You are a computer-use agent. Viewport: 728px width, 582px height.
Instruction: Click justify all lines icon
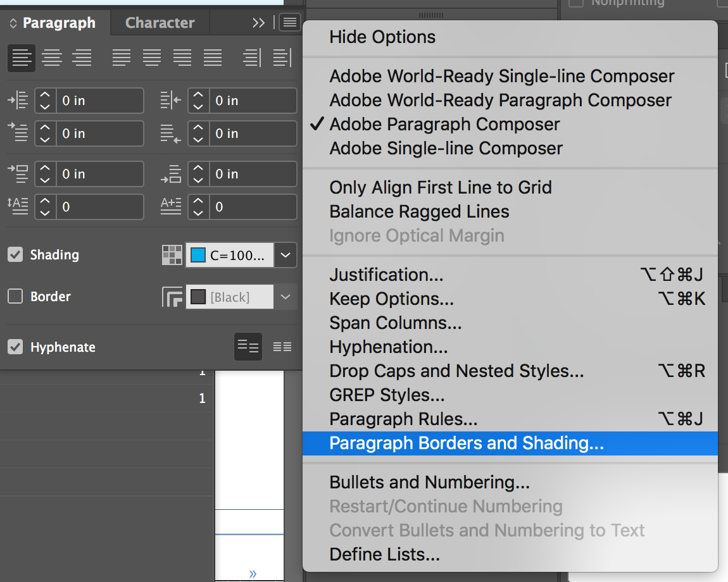[213, 58]
